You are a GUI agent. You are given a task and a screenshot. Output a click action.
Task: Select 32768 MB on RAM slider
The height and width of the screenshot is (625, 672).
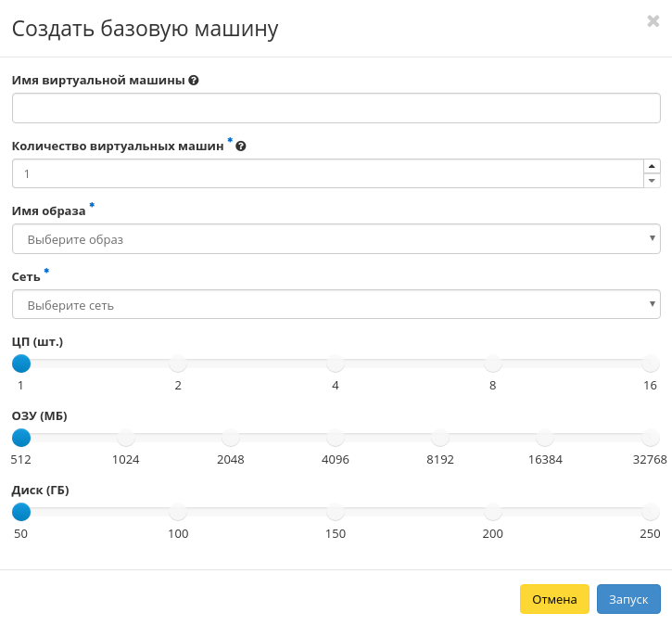(x=651, y=438)
